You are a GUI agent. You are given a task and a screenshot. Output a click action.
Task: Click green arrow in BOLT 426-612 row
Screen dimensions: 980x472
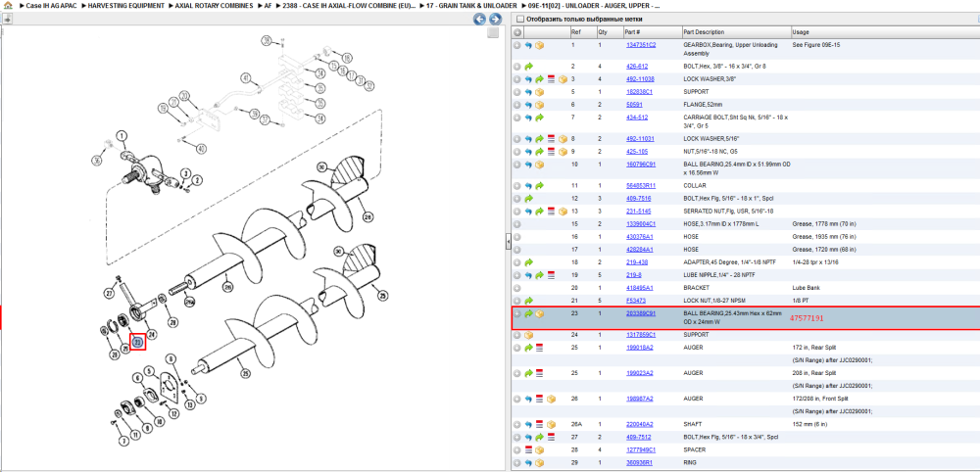[528, 67]
